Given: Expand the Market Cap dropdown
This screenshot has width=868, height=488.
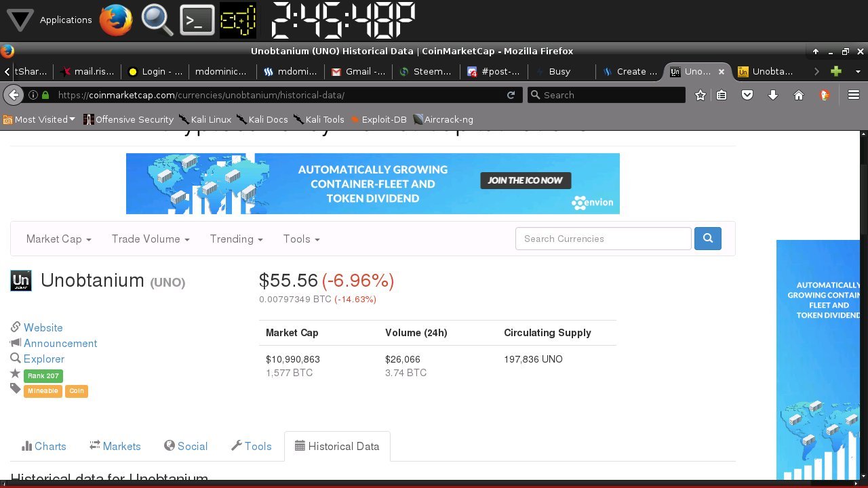Looking at the screenshot, I should [x=58, y=239].
